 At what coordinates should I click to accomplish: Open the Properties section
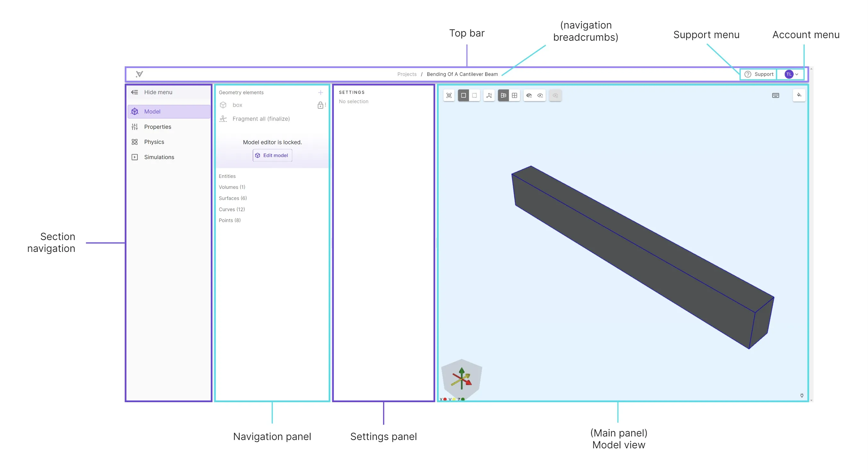tap(169, 127)
